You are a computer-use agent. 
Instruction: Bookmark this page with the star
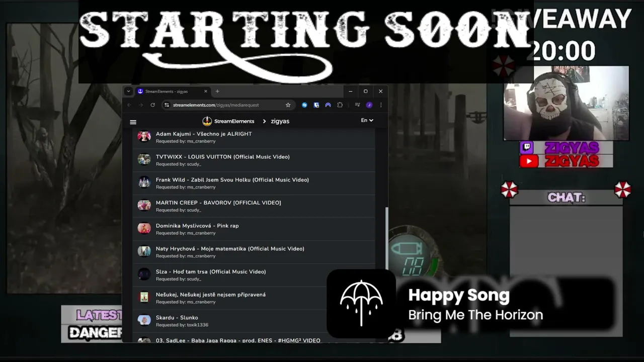[x=288, y=105]
